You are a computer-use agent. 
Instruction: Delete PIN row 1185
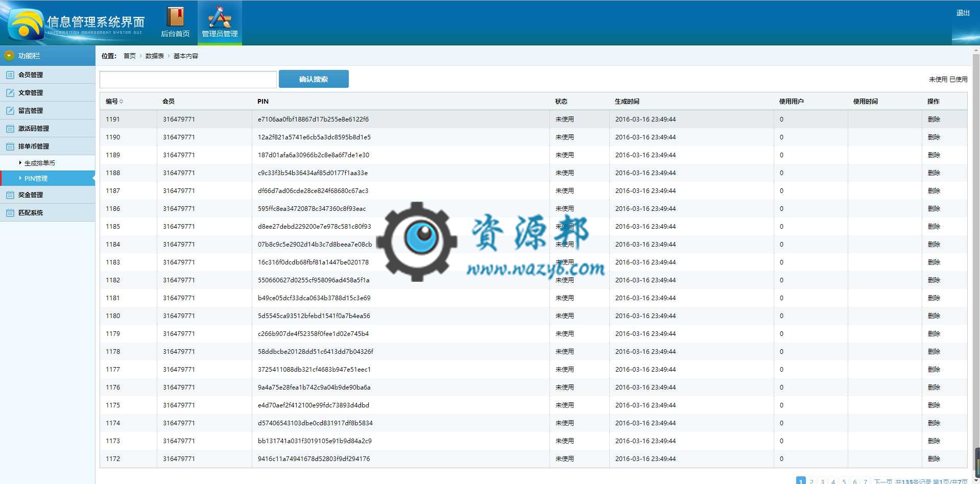click(934, 227)
